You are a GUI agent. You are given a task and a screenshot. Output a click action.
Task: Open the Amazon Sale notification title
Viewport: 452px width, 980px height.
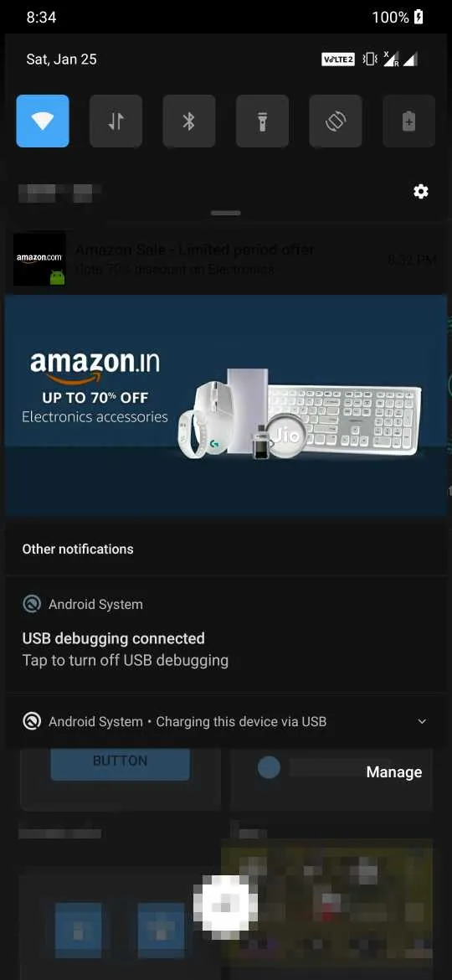click(x=194, y=250)
